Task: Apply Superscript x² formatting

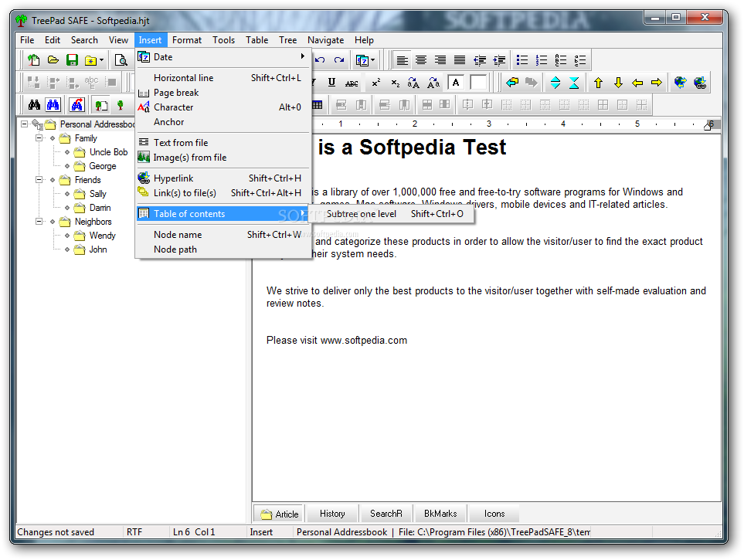Action: click(x=376, y=83)
